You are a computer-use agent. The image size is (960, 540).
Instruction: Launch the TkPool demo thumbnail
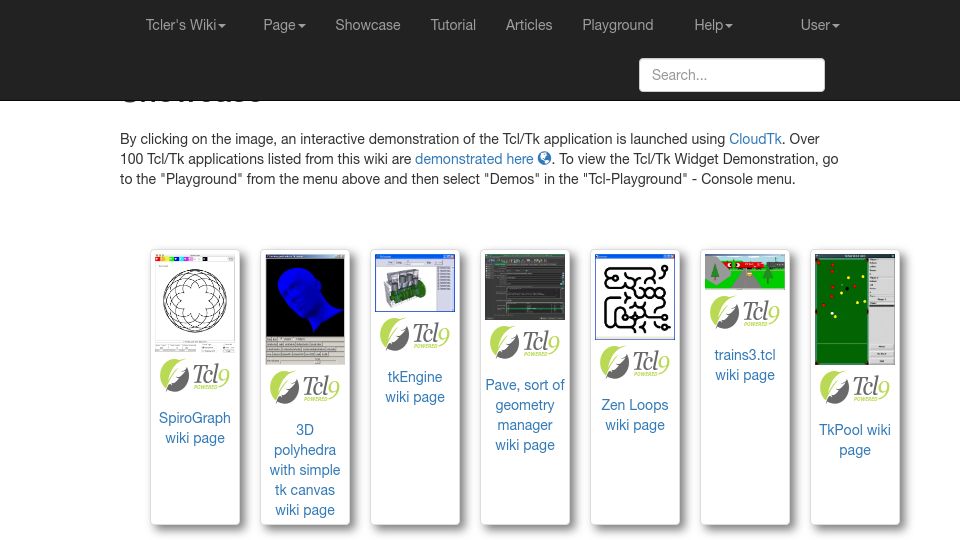click(855, 309)
